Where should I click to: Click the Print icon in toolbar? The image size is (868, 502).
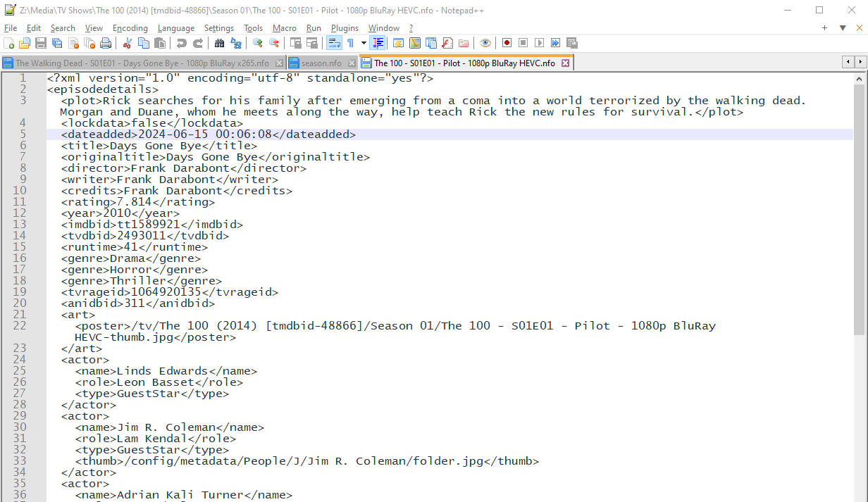(x=106, y=43)
